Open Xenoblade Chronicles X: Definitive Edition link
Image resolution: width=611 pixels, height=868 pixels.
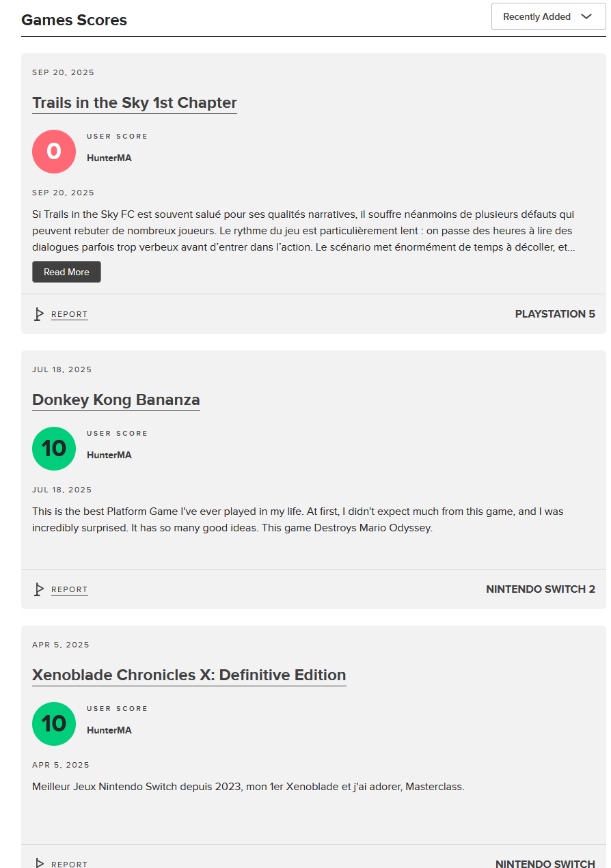pyautogui.click(x=189, y=675)
